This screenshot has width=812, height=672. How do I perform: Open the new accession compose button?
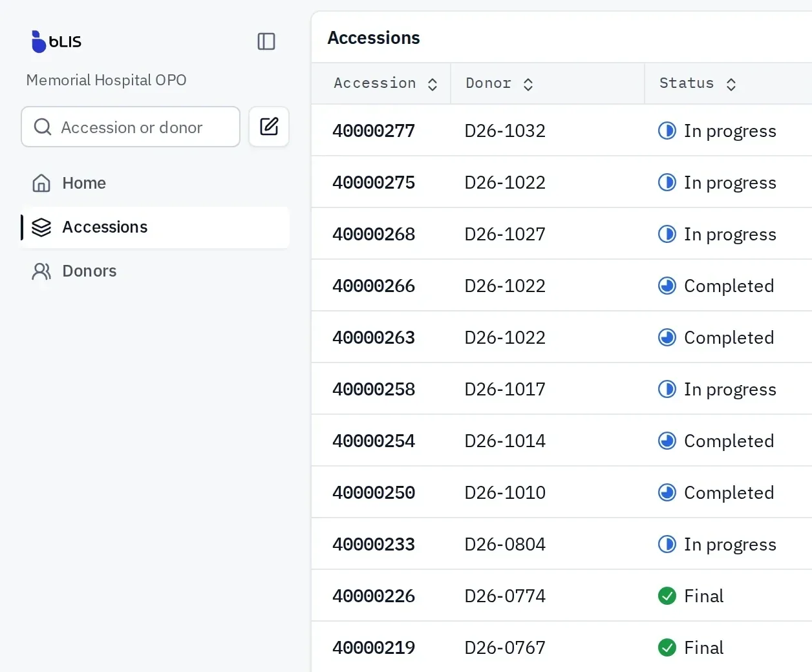coord(269,127)
